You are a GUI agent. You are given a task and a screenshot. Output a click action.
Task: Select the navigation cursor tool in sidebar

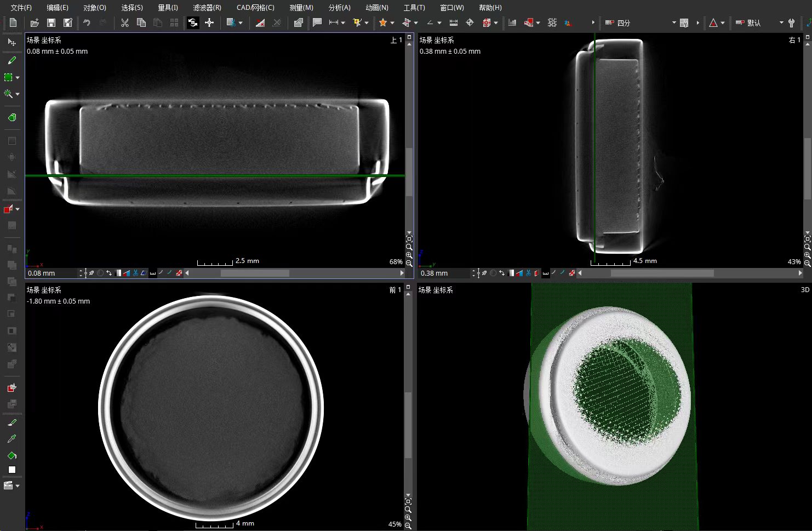pyautogui.click(x=12, y=42)
